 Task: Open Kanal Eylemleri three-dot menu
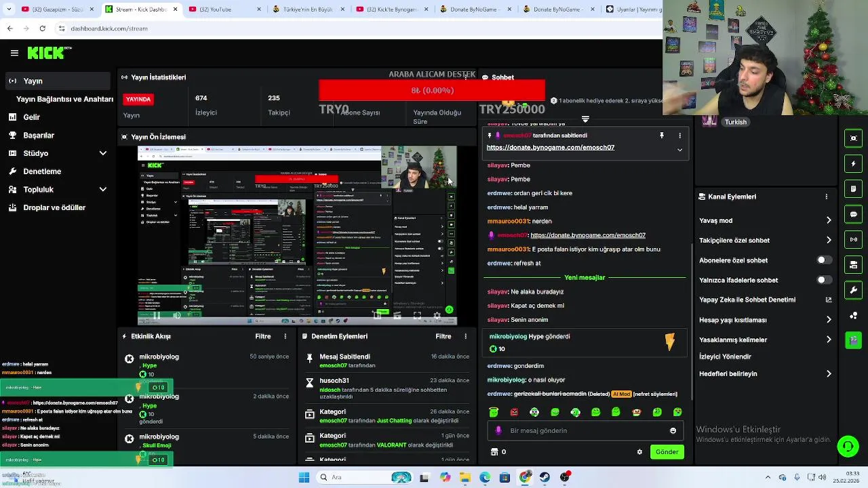[x=826, y=197]
